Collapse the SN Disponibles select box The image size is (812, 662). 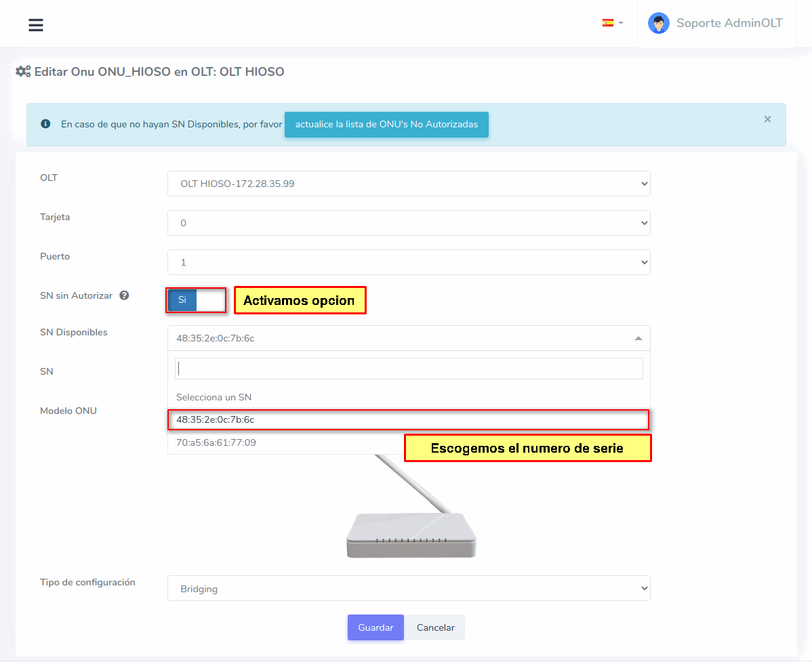[408, 338]
